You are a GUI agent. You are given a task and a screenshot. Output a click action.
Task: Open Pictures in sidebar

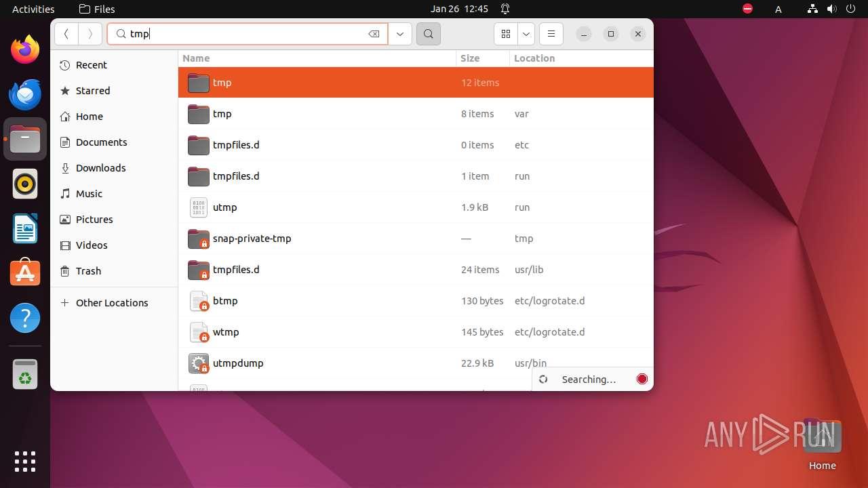click(114, 220)
